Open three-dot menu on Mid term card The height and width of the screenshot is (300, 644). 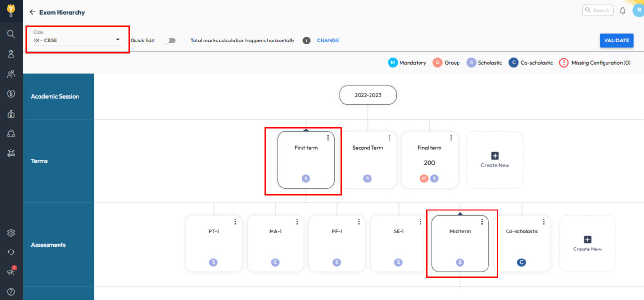coord(482,222)
